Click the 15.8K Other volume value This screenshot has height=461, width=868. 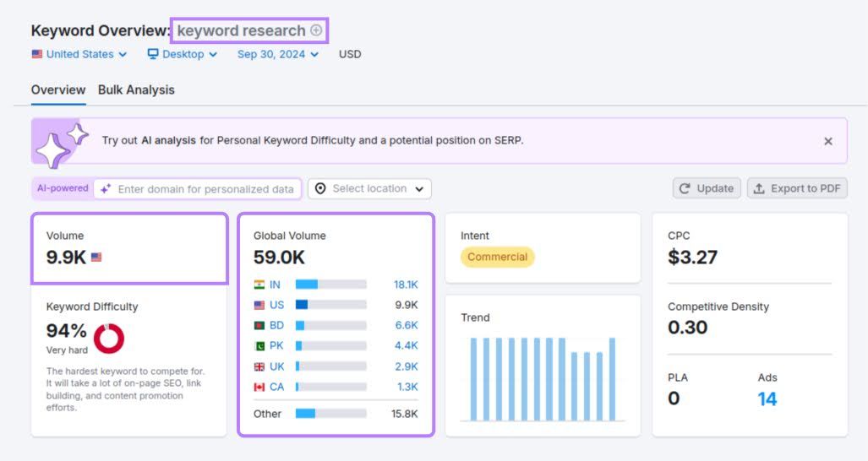point(405,414)
